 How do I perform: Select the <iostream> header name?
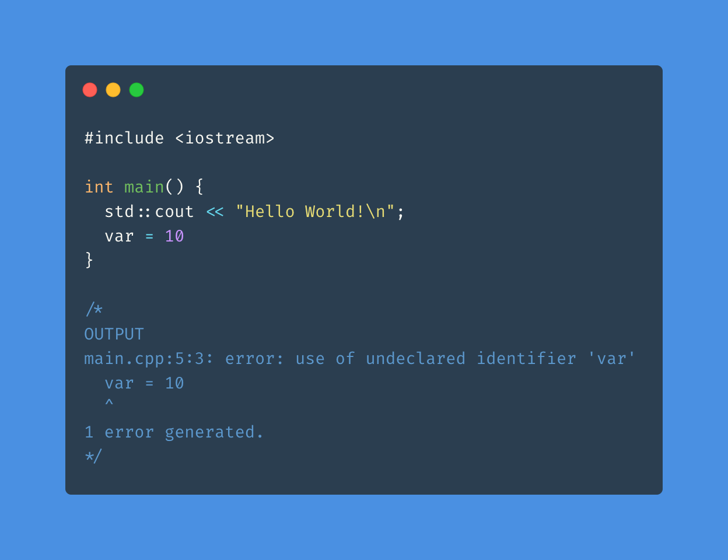coord(225,138)
